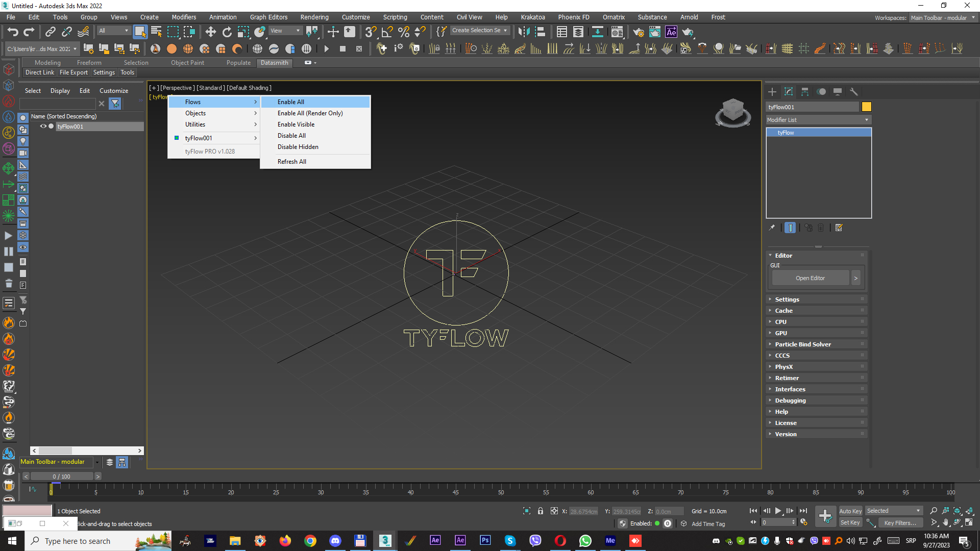
Task: Open Time Configuration icon
Action: tap(804, 522)
